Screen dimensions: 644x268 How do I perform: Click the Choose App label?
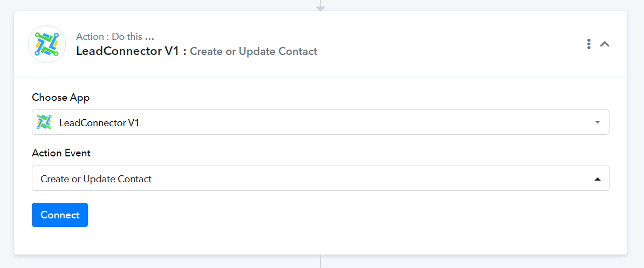pyautogui.click(x=60, y=98)
